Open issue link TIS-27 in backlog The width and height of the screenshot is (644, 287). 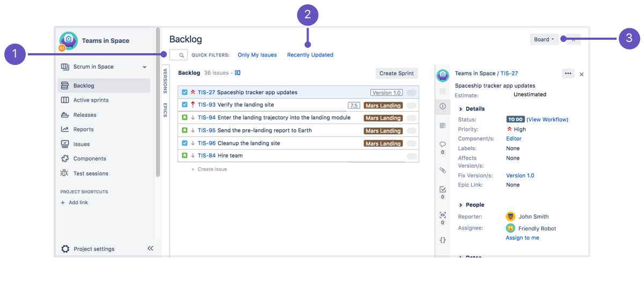point(206,92)
